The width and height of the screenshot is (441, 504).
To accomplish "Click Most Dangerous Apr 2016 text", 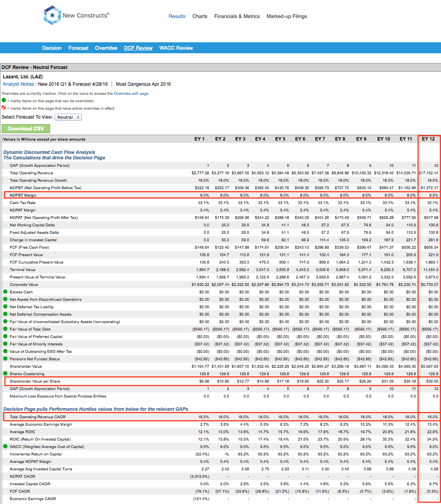I will (x=143, y=84).
